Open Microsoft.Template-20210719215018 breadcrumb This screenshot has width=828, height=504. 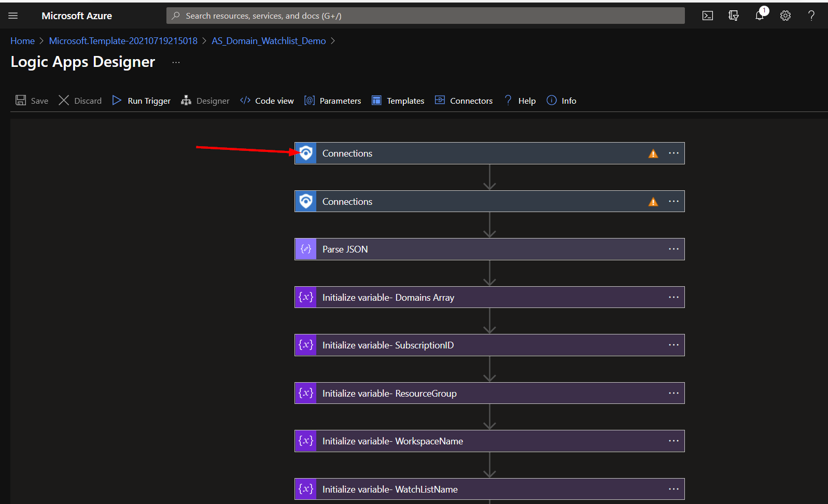[123, 41]
